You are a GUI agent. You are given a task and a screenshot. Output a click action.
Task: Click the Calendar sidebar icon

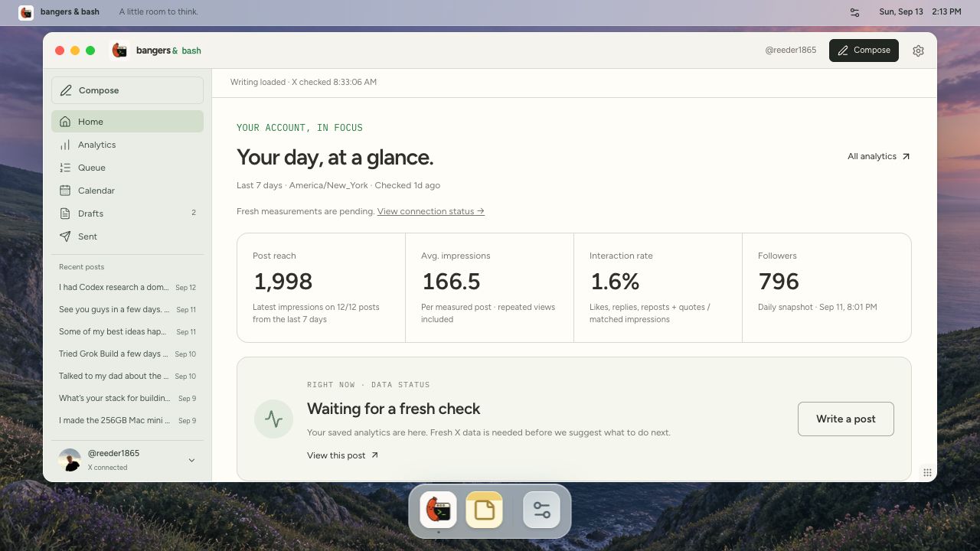point(65,191)
